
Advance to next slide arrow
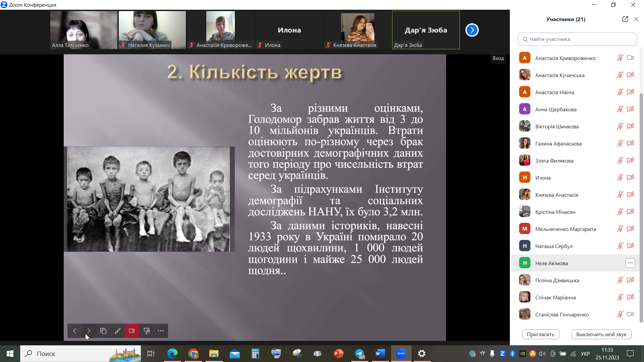(89, 331)
